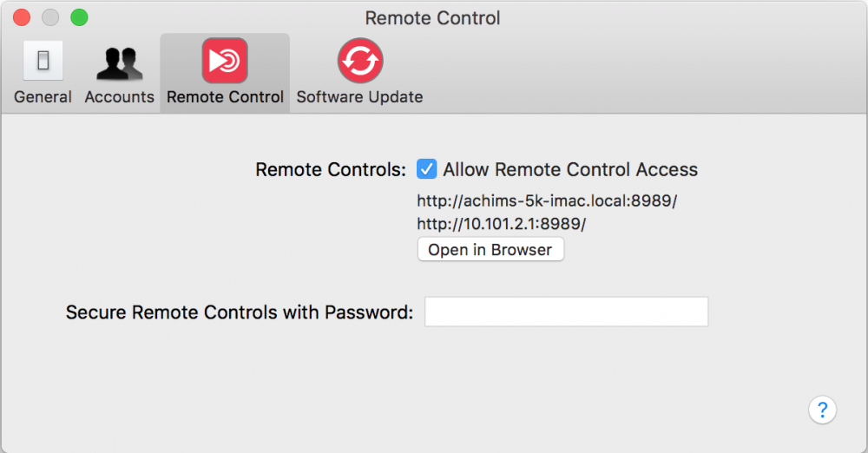Image resolution: width=868 pixels, height=453 pixels.
Task: Click the 'Secure Remote Controls with Password' label
Action: (240, 312)
